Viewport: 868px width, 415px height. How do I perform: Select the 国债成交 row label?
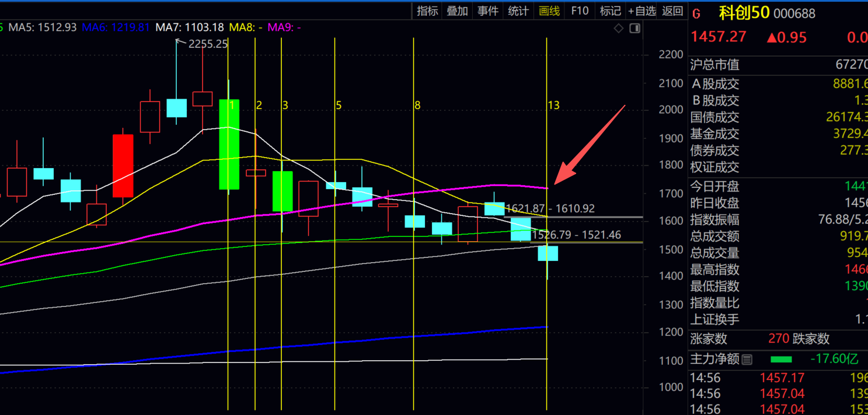(x=714, y=117)
